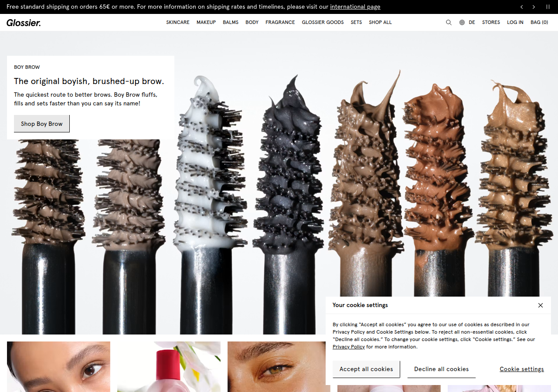Click the heading 'The original boyish, brushed-up brow.'
Image resolution: width=558 pixels, height=392 pixels.
(89, 81)
